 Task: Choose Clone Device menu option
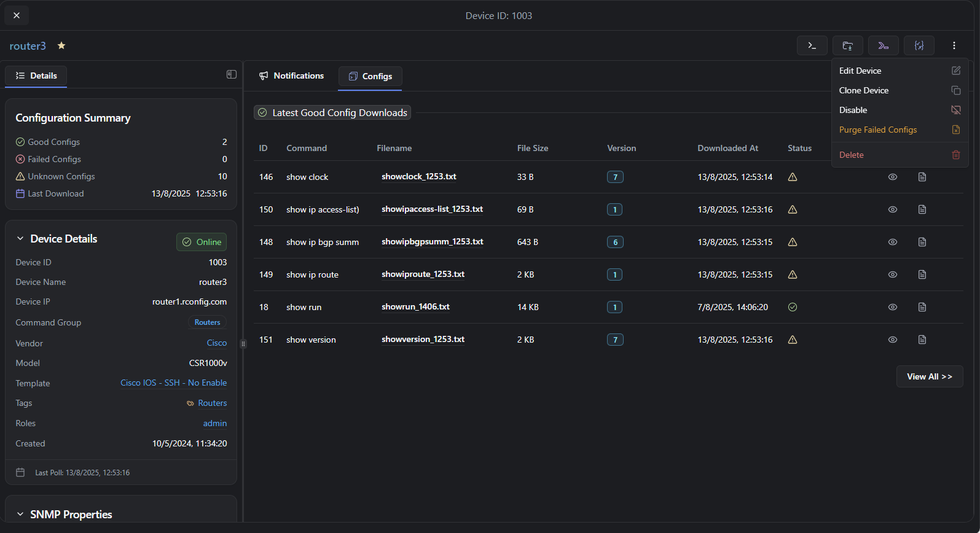(863, 90)
